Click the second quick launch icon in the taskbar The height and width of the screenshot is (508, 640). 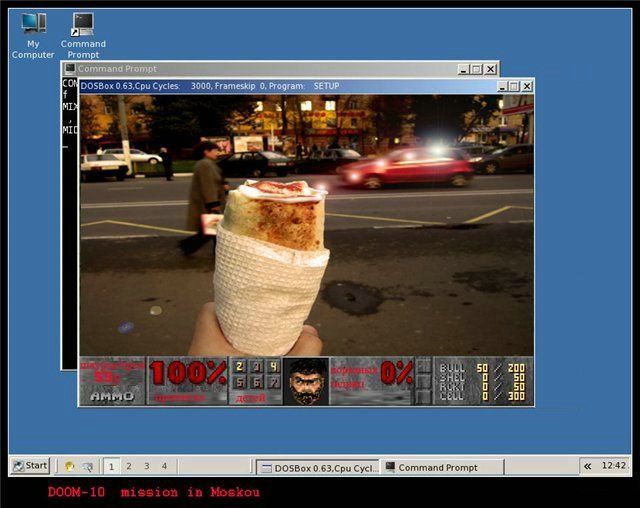tap(87, 466)
